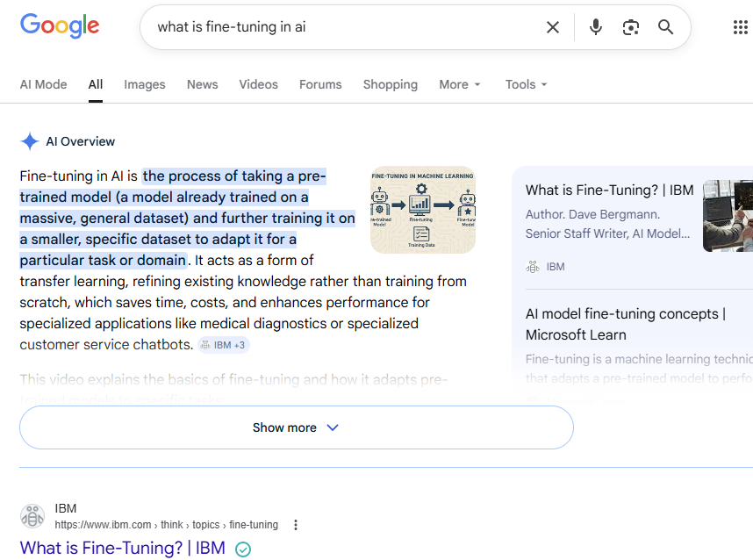Click 'Author. Dave Bergmann.' text

(592, 214)
